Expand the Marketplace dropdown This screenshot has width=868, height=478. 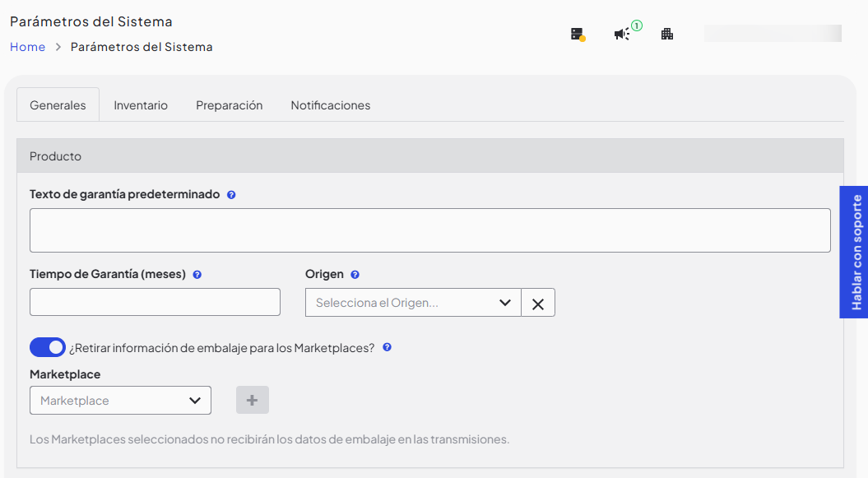pyautogui.click(x=120, y=400)
